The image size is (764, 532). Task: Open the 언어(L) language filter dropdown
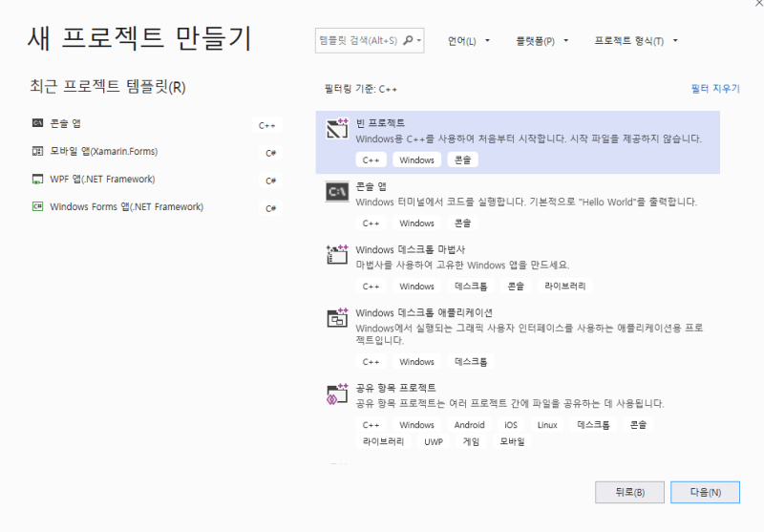coord(468,41)
